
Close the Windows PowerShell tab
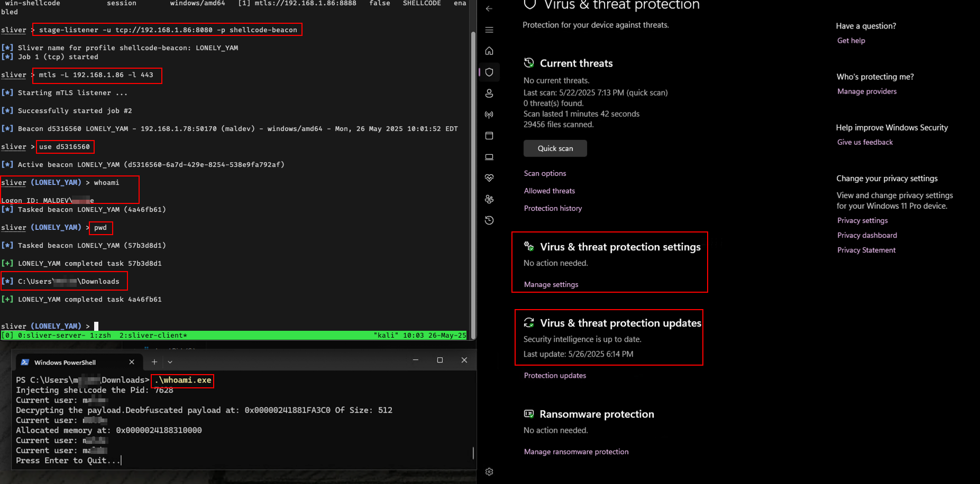[x=132, y=362]
